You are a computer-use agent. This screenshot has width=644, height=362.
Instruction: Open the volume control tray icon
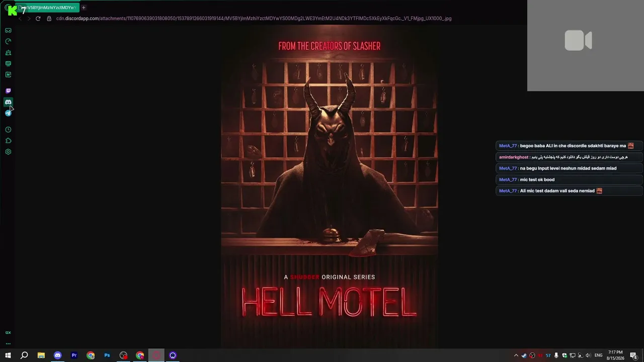pos(588,355)
